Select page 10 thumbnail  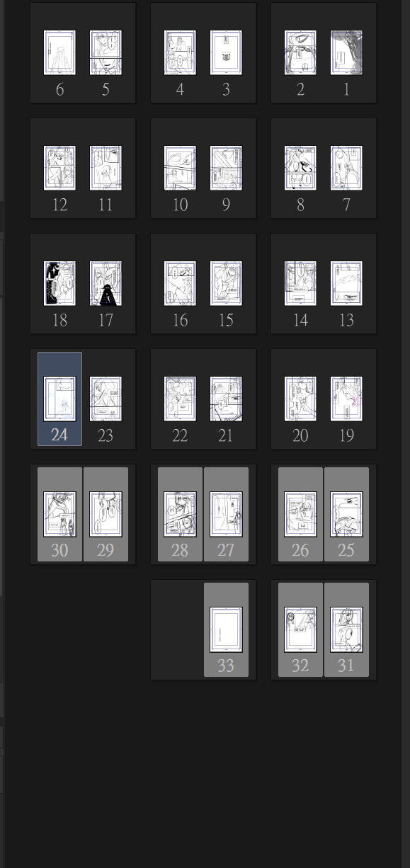[180, 168]
